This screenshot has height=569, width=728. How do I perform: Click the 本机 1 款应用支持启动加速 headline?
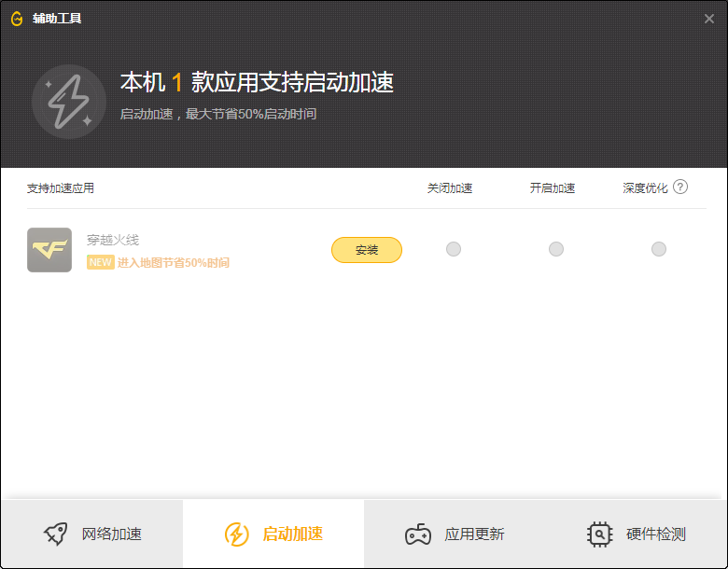coord(257,83)
